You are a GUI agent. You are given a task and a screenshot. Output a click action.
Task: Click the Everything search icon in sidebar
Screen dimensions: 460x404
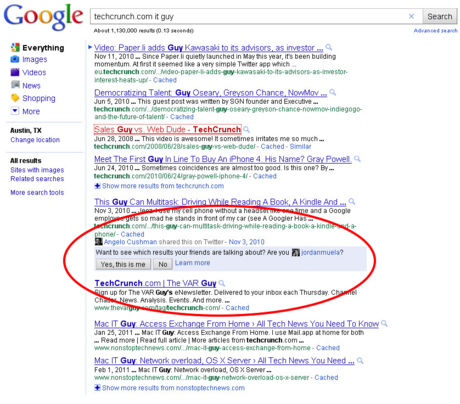click(x=15, y=48)
